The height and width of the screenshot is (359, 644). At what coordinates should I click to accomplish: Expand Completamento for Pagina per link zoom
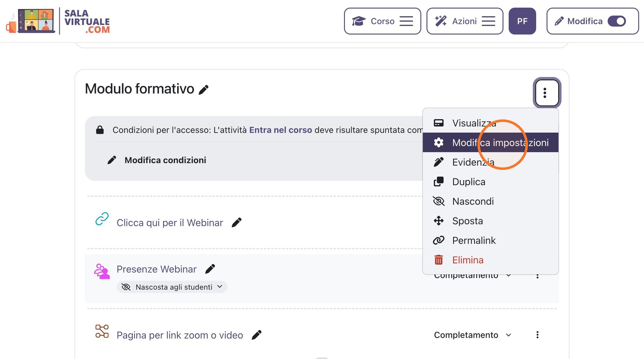click(x=473, y=335)
